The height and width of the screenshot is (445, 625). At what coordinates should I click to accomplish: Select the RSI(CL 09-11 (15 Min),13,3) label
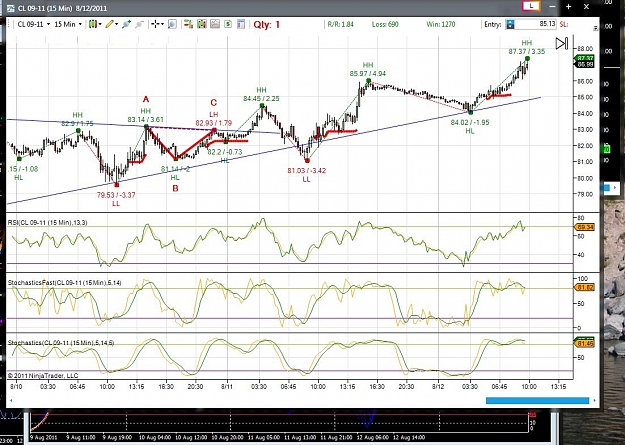pos(47,222)
